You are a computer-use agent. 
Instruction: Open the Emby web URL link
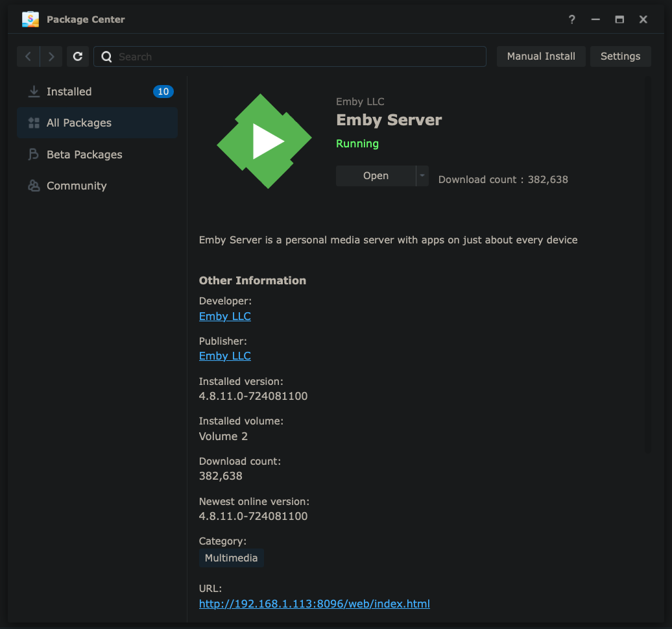(x=314, y=604)
